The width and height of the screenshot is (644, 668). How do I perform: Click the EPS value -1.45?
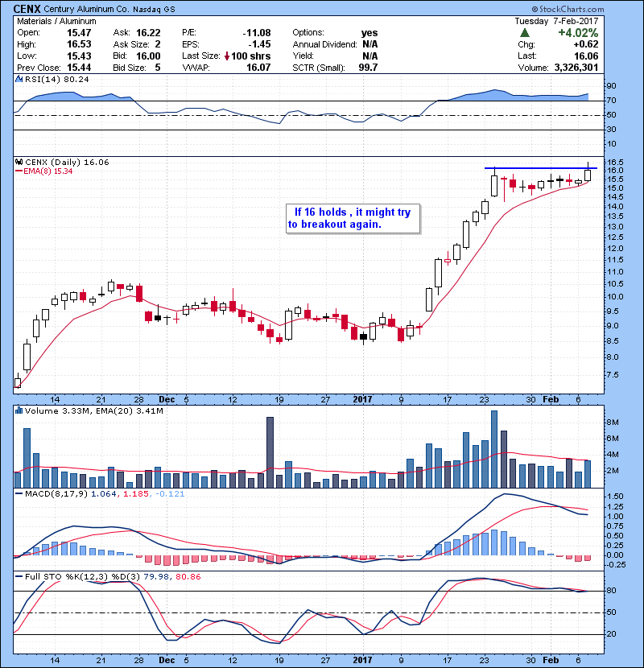[260, 44]
